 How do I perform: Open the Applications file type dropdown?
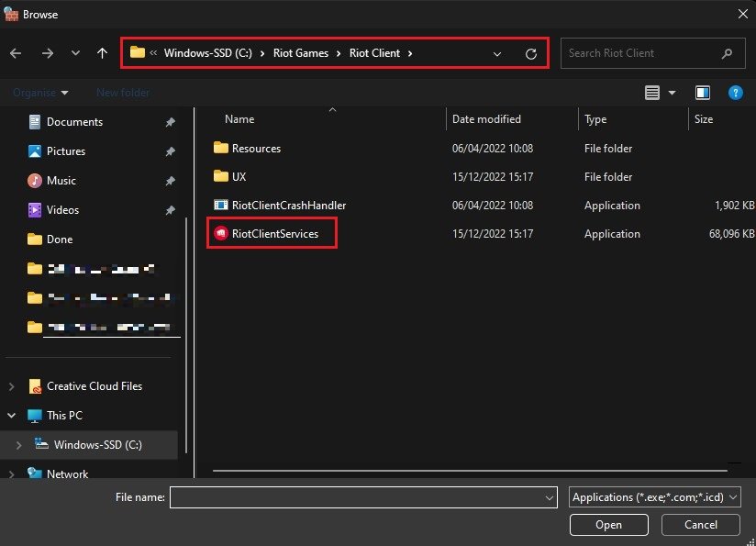click(655, 497)
